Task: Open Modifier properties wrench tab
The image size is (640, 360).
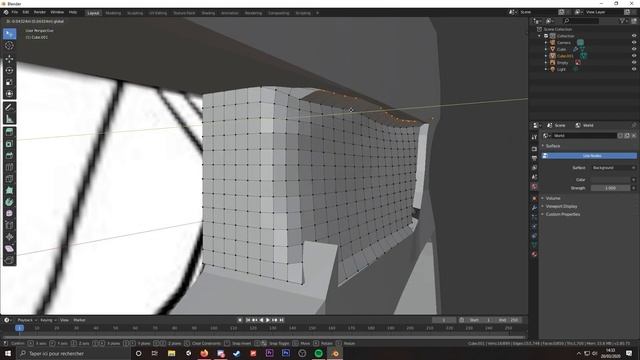Action: click(534, 208)
